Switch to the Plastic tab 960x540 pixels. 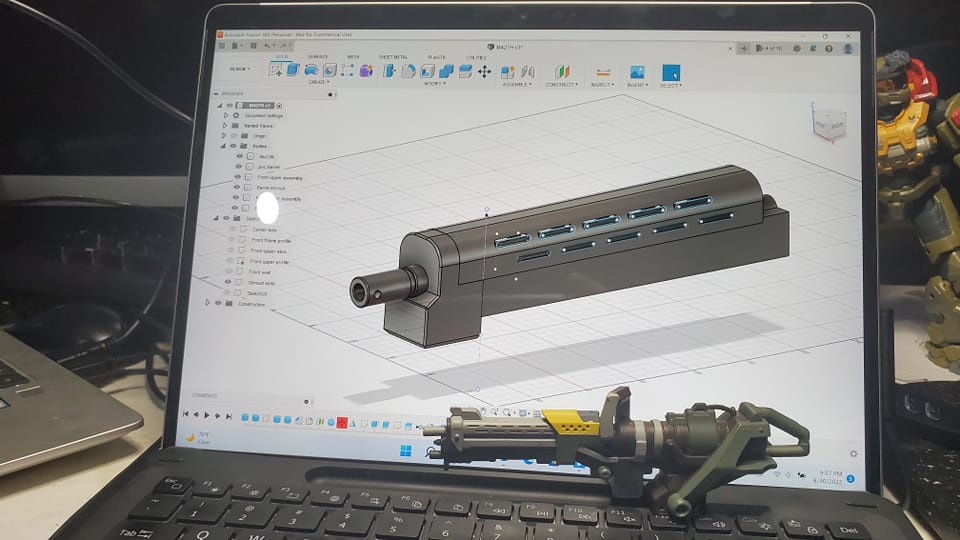pyautogui.click(x=437, y=58)
